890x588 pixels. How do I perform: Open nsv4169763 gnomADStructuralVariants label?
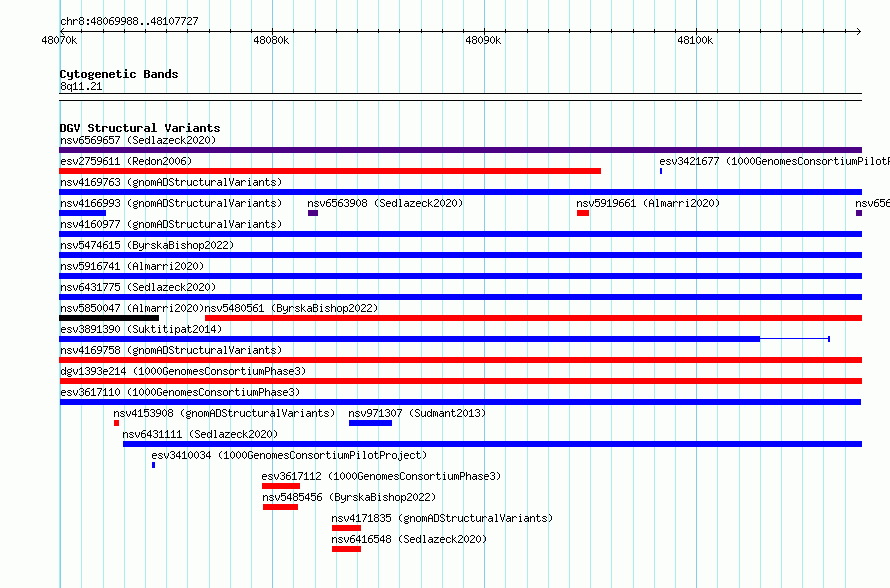pyautogui.click(x=171, y=182)
